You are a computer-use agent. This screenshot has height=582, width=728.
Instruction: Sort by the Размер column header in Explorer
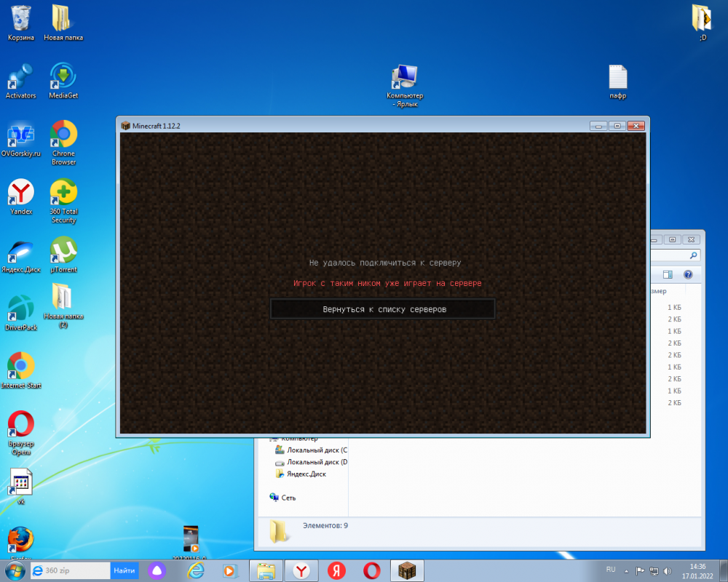pos(660,291)
